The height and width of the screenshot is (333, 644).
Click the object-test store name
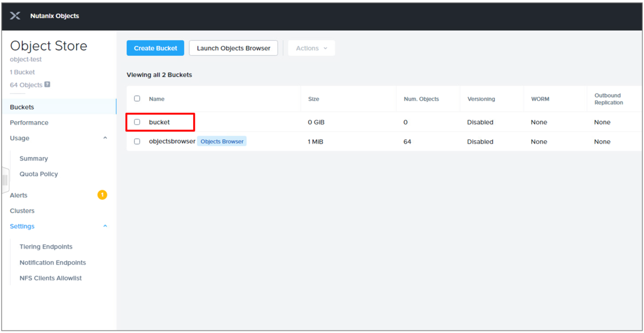click(26, 59)
